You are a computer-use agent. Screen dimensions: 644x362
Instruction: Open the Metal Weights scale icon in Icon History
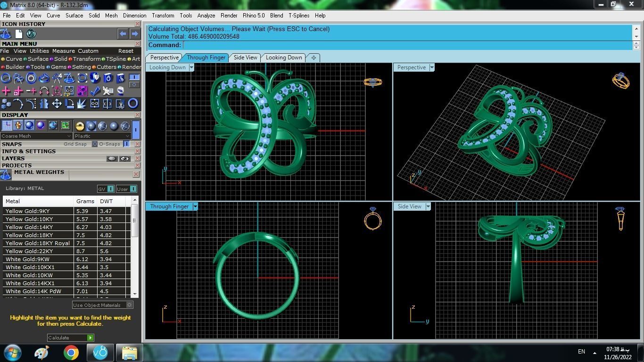coord(6,33)
